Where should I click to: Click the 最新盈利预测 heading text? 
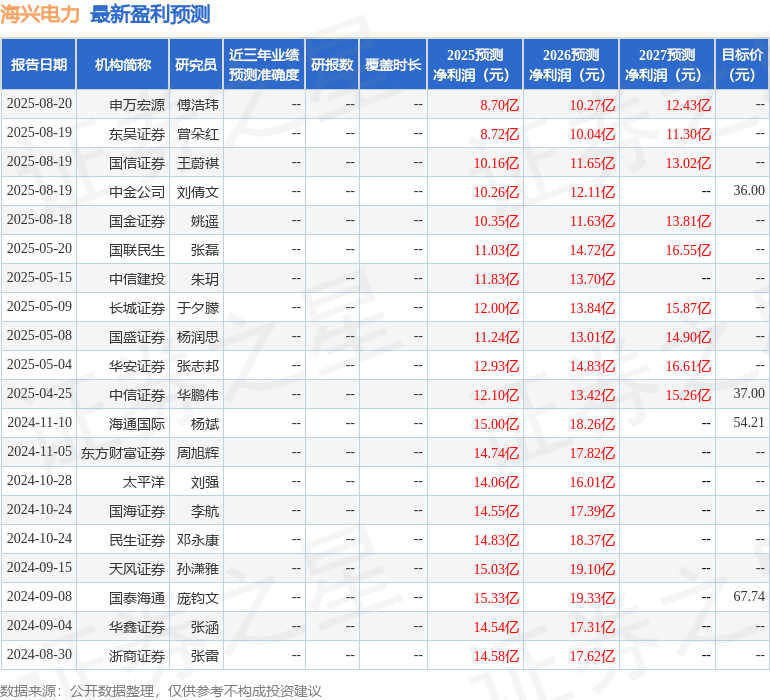coord(150,14)
